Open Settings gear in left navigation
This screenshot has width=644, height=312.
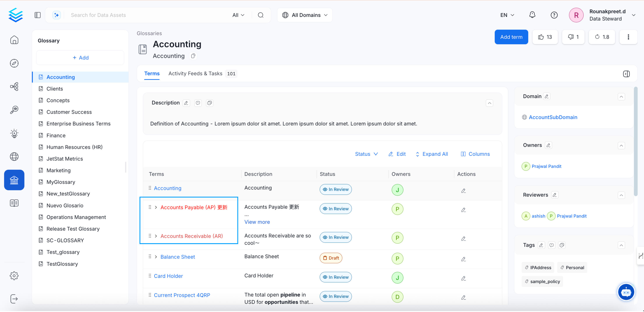point(14,276)
